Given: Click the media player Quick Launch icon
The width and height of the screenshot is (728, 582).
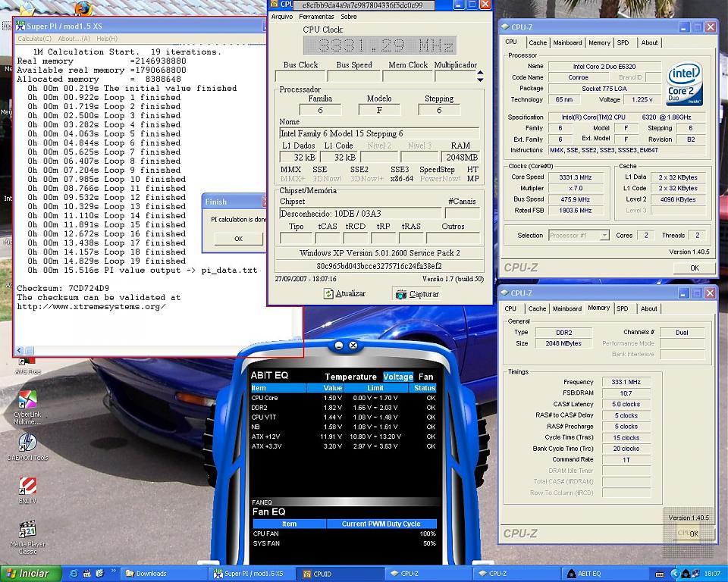Looking at the screenshot, I should [x=86, y=574].
